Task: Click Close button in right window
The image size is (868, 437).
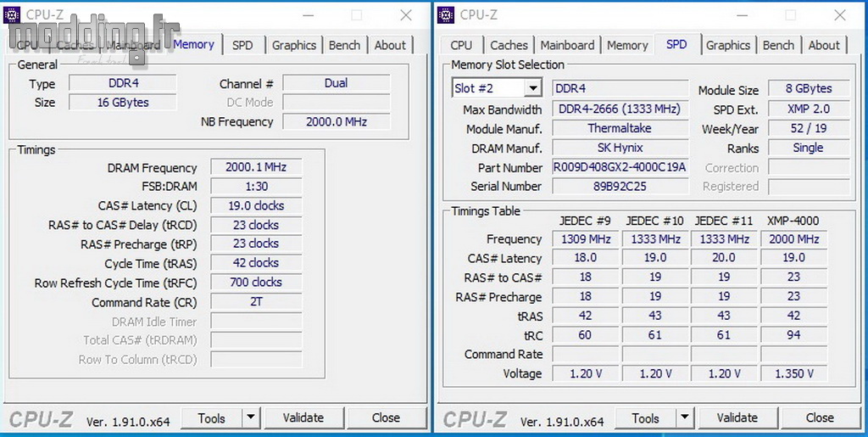Action: 820,417
